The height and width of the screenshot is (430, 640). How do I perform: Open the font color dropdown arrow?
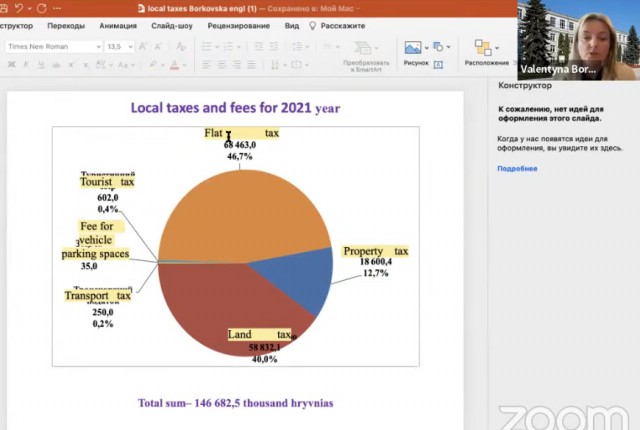point(184,65)
